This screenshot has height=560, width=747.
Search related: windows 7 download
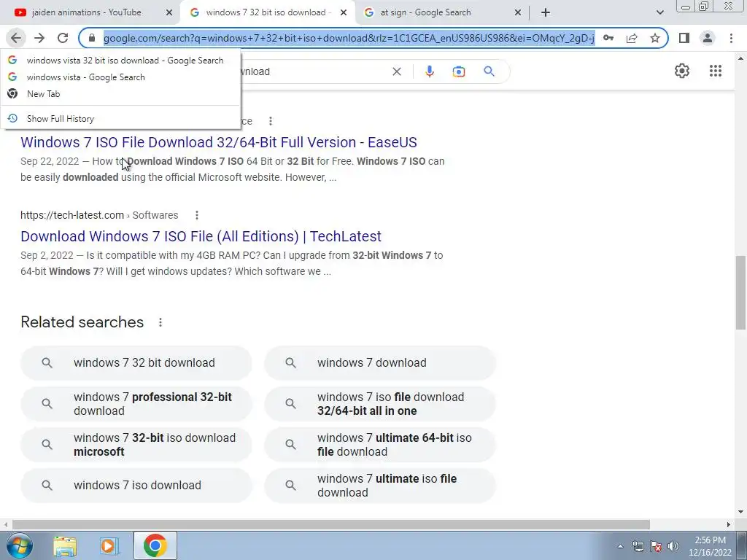coord(379,363)
